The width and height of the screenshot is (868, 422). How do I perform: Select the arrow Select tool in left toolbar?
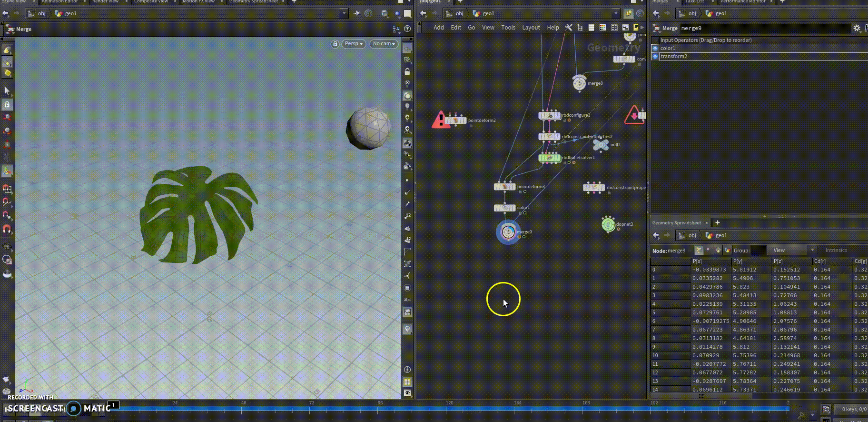click(x=7, y=90)
